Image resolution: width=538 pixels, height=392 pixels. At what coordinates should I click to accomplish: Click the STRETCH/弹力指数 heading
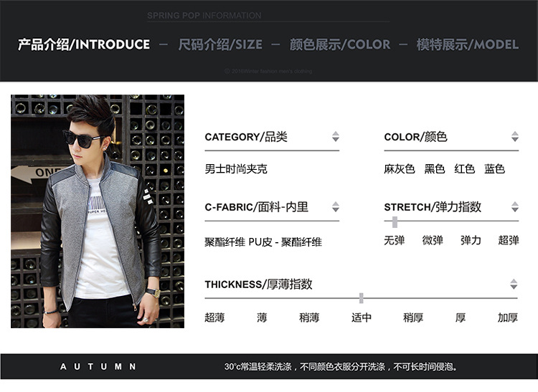click(x=433, y=207)
